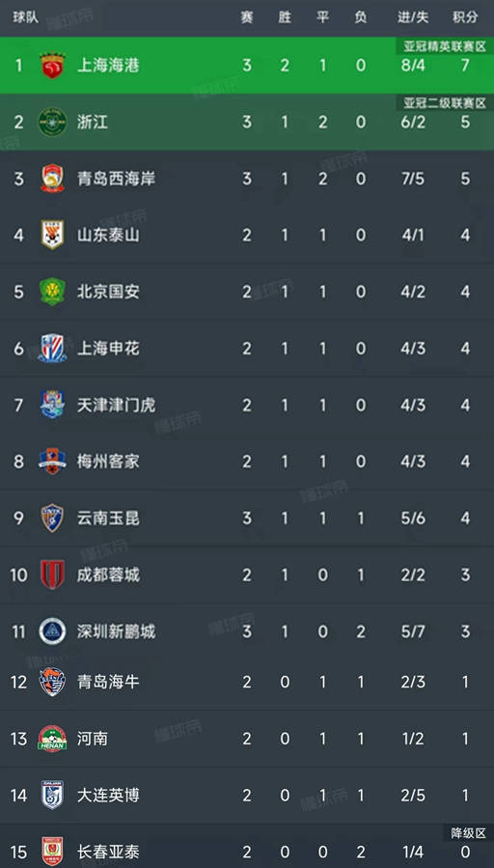Select the 天津津门虎 club crest
This screenshot has height=868, width=494.
click(52, 406)
